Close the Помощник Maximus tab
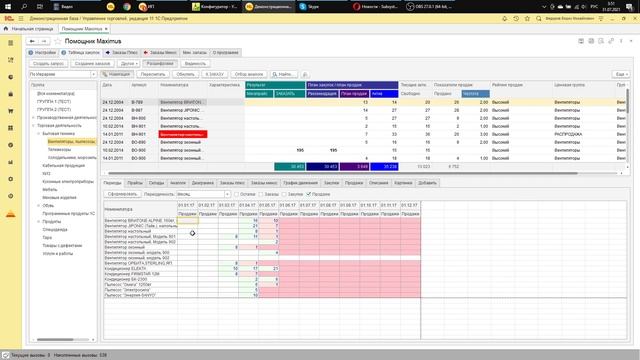Image resolution: width=640 pixels, height=360 pixels. click(106, 29)
